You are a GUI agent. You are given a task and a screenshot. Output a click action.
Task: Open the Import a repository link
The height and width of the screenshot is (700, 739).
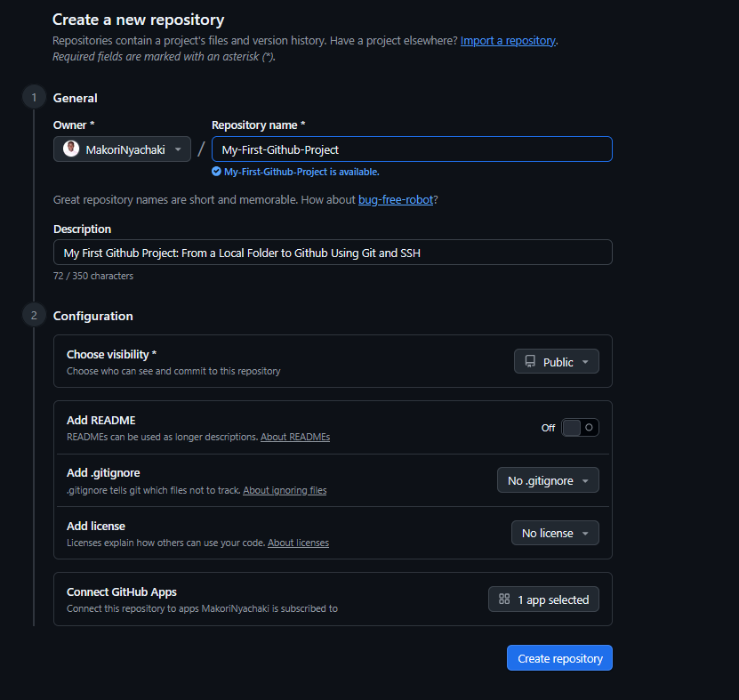(x=508, y=41)
